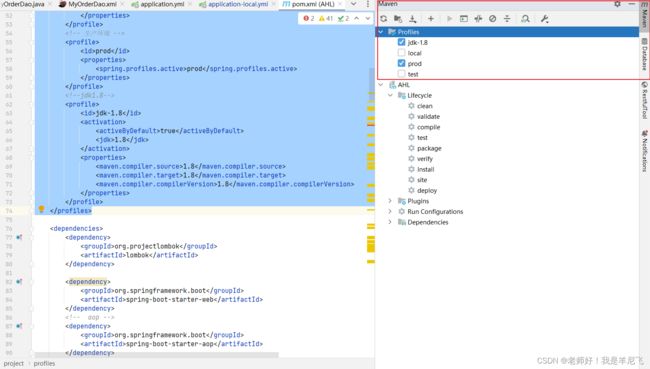This screenshot has width=650, height=369.
Task: Select the test lifecycle goal
Action: point(422,138)
